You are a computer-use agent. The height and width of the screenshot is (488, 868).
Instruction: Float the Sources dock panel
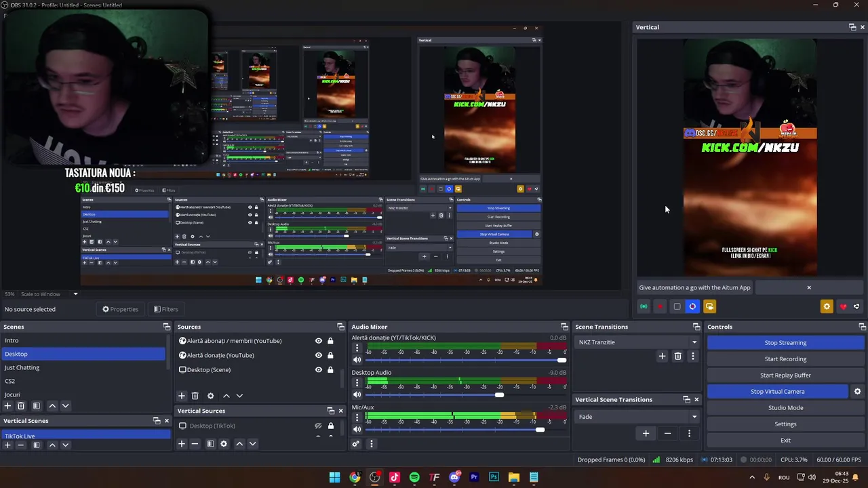tap(341, 327)
